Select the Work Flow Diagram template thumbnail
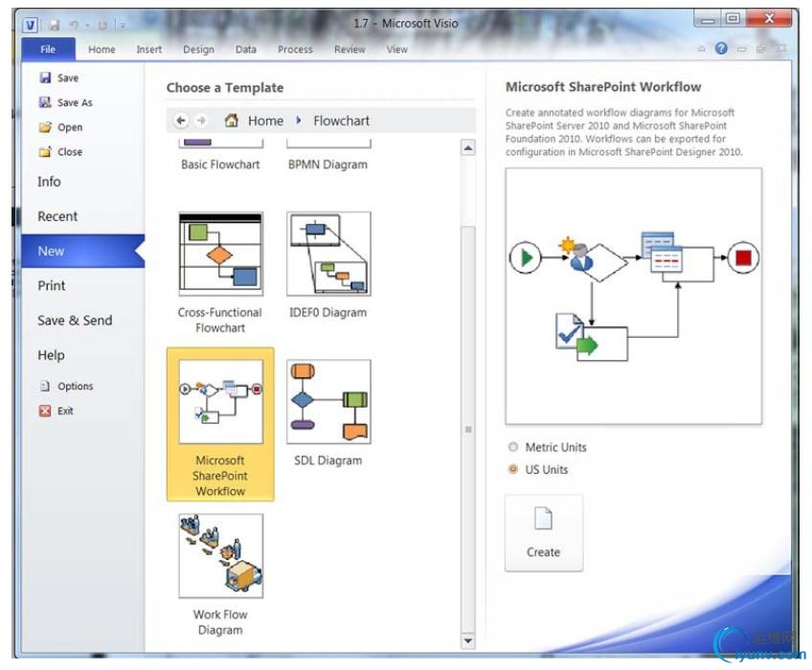The height and width of the screenshot is (670, 812). pyautogui.click(x=220, y=555)
